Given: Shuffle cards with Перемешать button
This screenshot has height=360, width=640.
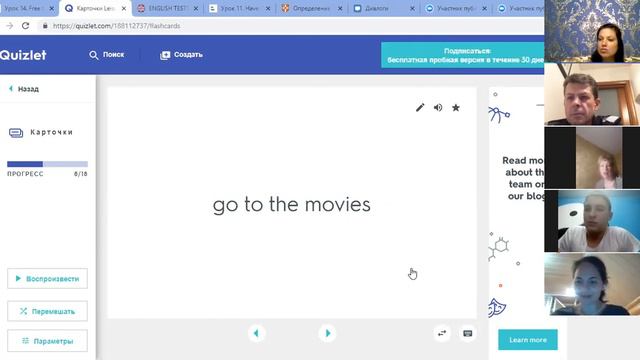Looking at the screenshot, I should click(x=47, y=311).
